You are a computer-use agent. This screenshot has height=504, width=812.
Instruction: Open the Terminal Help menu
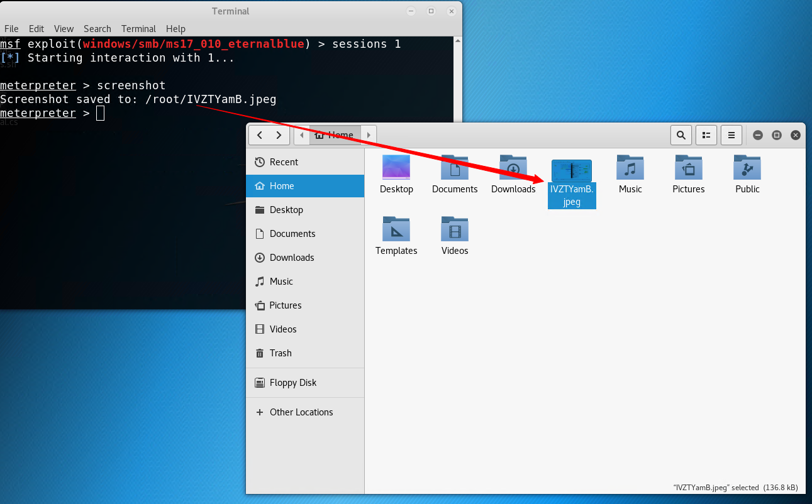(x=175, y=29)
